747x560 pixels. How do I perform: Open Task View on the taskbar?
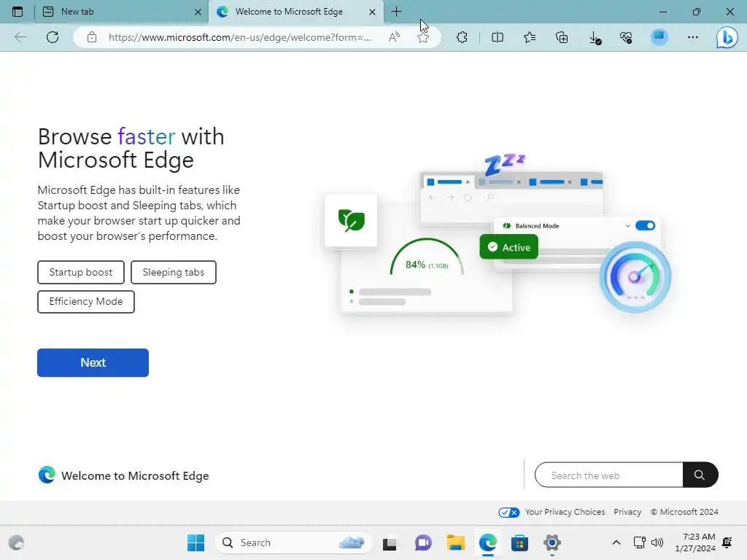(390, 543)
